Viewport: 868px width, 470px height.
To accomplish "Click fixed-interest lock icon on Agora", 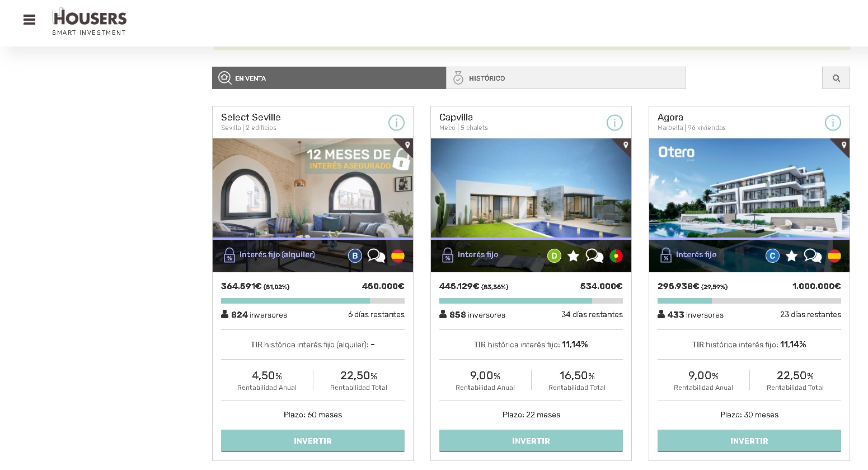I will coord(666,255).
